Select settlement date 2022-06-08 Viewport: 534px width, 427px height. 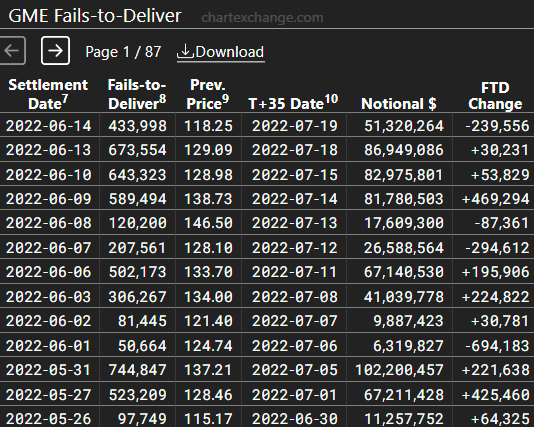[49, 223]
